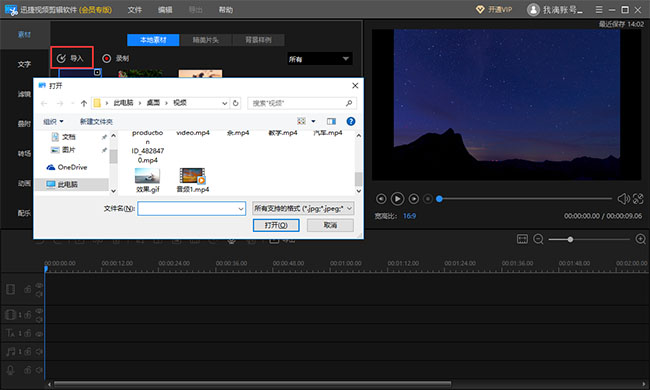Switch to 本地素材 tab
The width and height of the screenshot is (650, 390).
(153, 40)
